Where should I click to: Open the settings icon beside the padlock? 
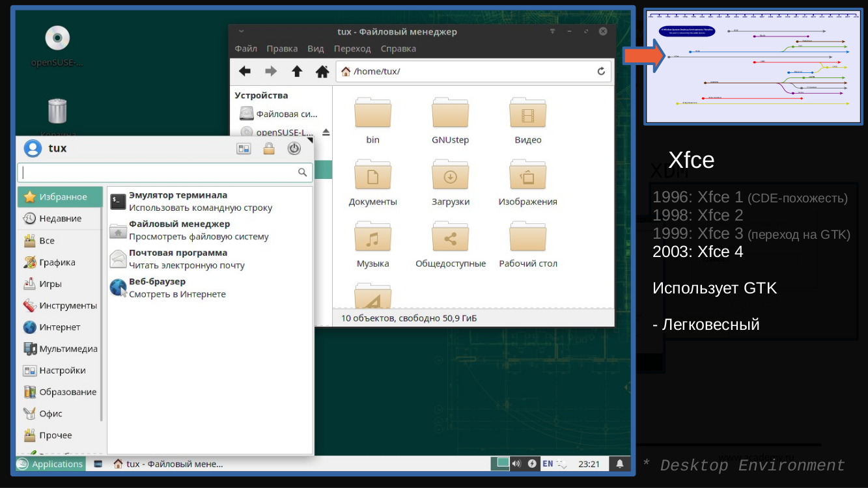244,148
